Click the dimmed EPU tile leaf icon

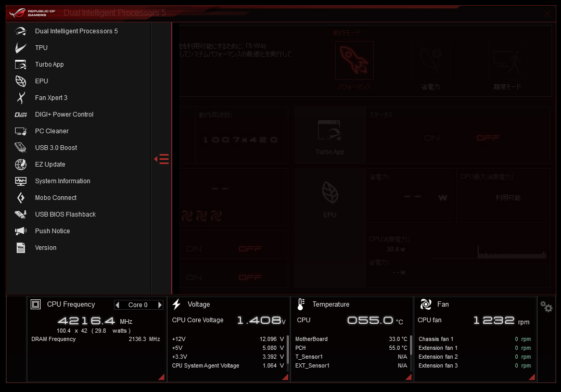[x=330, y=192]
